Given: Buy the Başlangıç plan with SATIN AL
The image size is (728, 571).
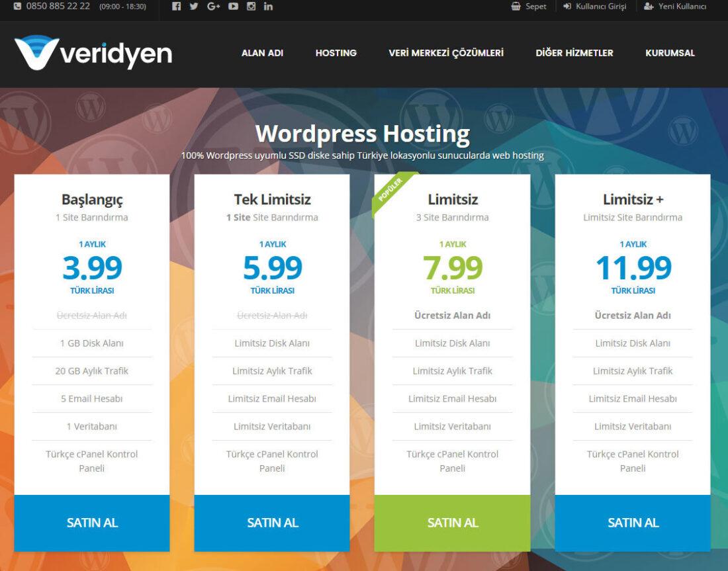Looking at the screenshot, I should (92, 523).
